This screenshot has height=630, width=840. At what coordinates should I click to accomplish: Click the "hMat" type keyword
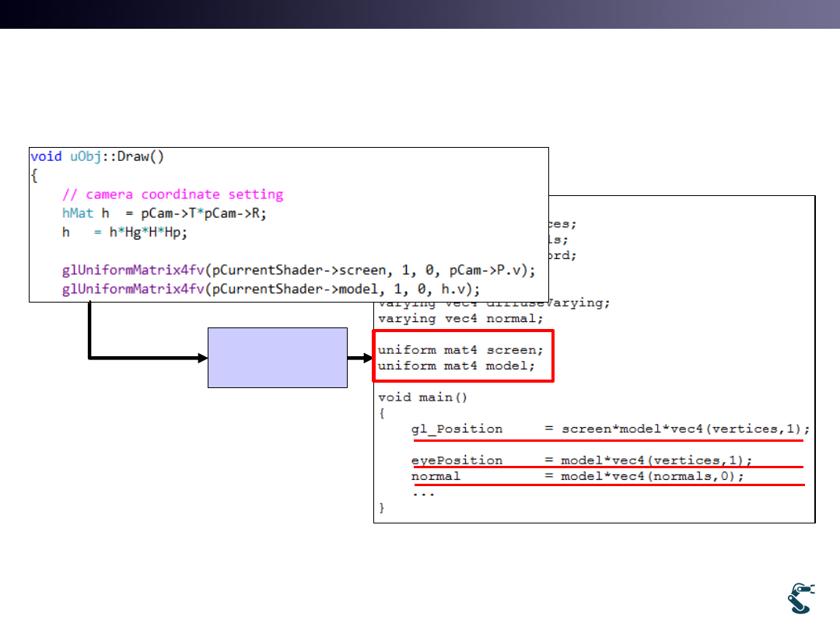coord(78,213)
